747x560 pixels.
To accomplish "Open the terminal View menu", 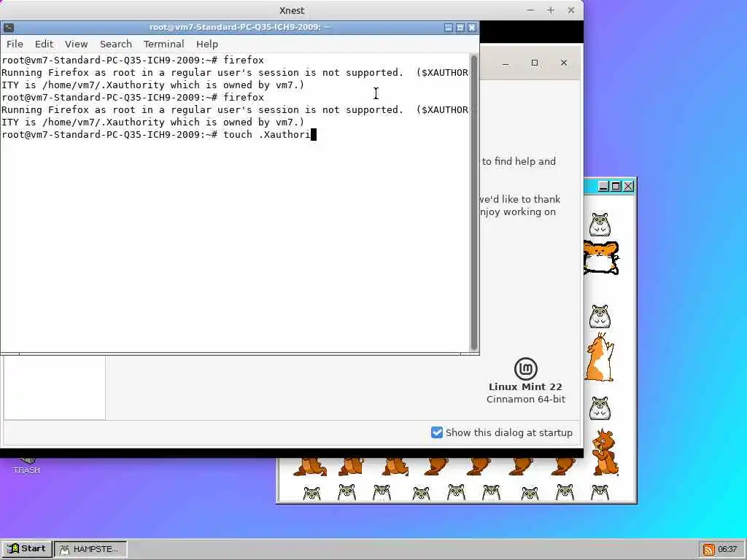I will click(76, 44).
